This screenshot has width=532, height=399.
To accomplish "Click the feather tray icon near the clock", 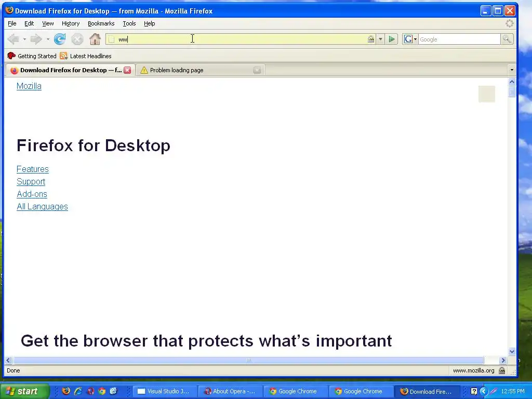I will coord(494,391).
